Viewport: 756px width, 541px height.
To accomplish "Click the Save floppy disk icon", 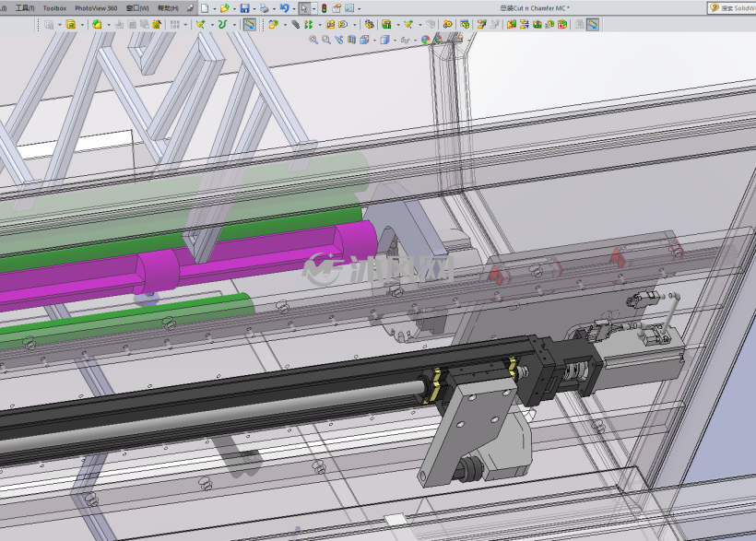I will [x=245, y=8].
